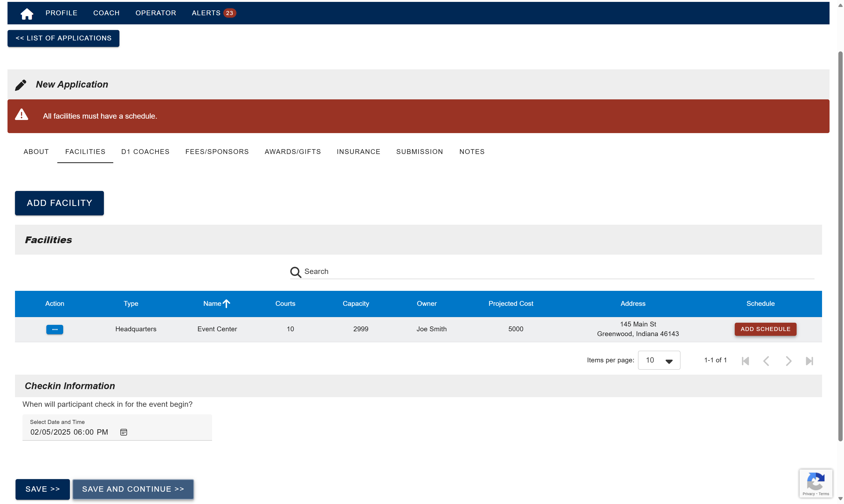844x504 pixels.
Task: Return to the list of applications
Action: [x=63, y=38]
